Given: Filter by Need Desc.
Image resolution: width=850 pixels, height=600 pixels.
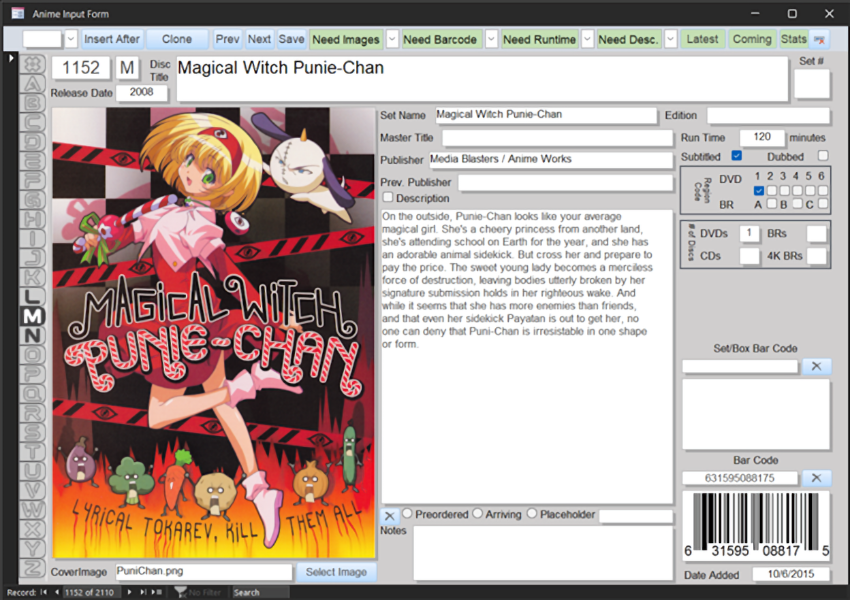Looking at the screenshot, I should [628, 40].
